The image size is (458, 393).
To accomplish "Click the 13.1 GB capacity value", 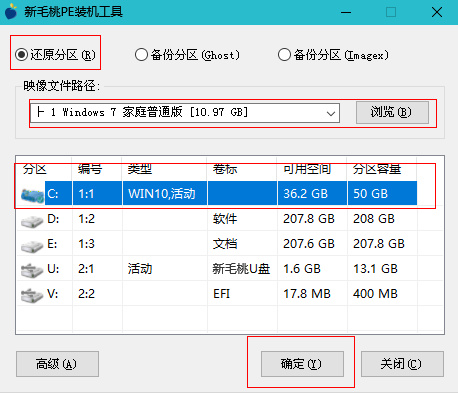I will click(x=375, y=269).
